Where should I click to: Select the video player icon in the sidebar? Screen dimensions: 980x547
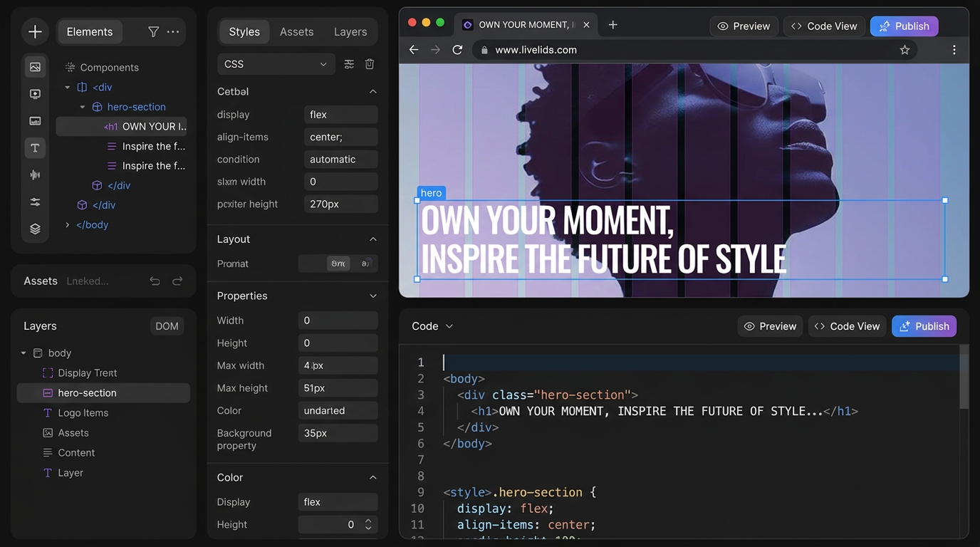pyautogui.click(x=35, y=94)
